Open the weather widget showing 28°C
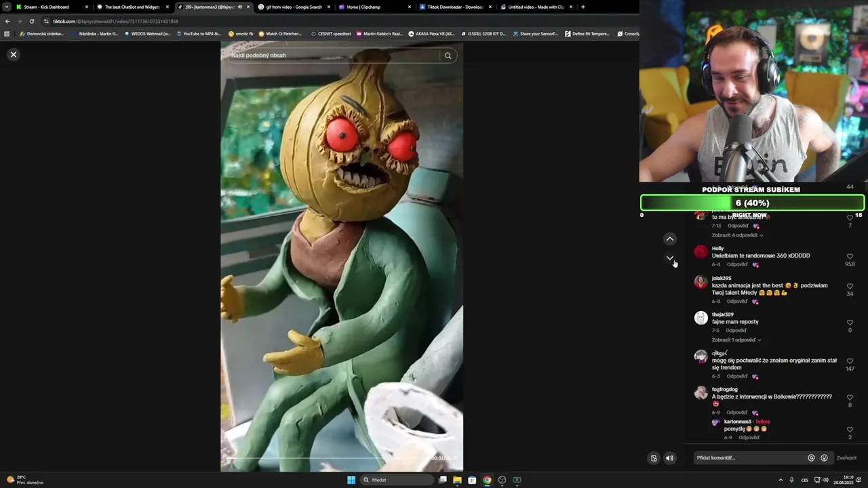This screenshot has width=868, height=488. pyautogui.click(x=24, y=480)
